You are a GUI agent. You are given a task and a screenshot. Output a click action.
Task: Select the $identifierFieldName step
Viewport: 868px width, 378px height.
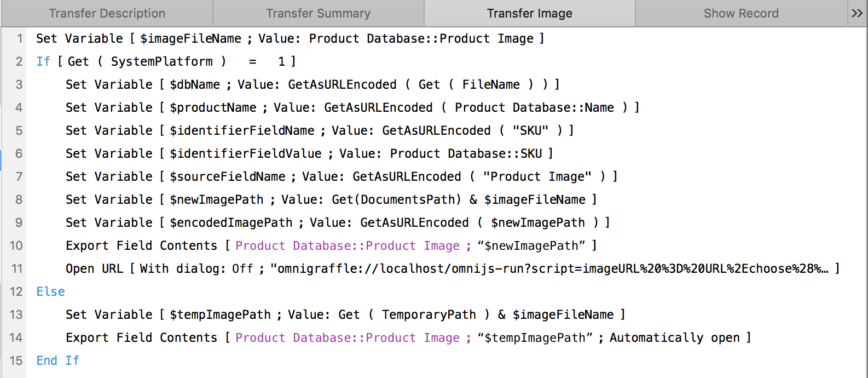click(319, 131)
